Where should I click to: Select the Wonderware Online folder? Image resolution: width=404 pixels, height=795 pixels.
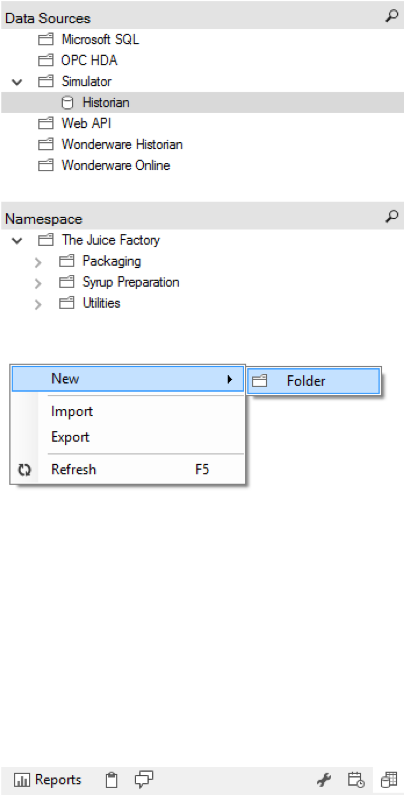coord(116,165)
